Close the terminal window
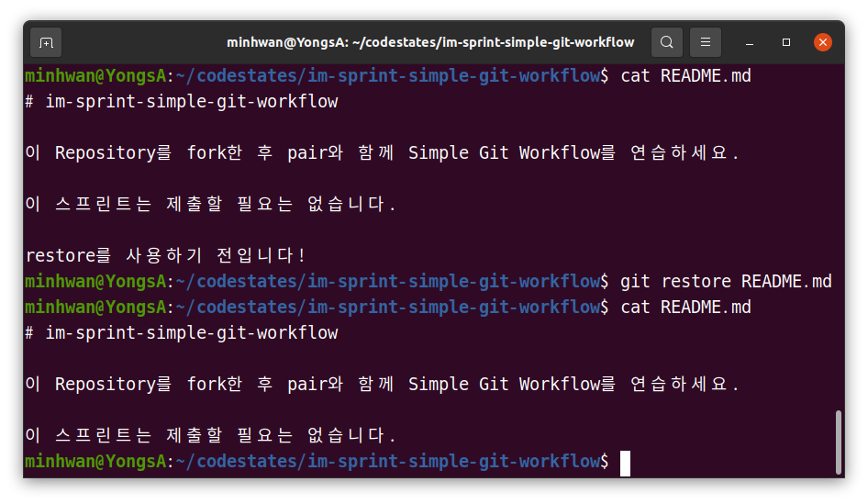 click(823, 42)
